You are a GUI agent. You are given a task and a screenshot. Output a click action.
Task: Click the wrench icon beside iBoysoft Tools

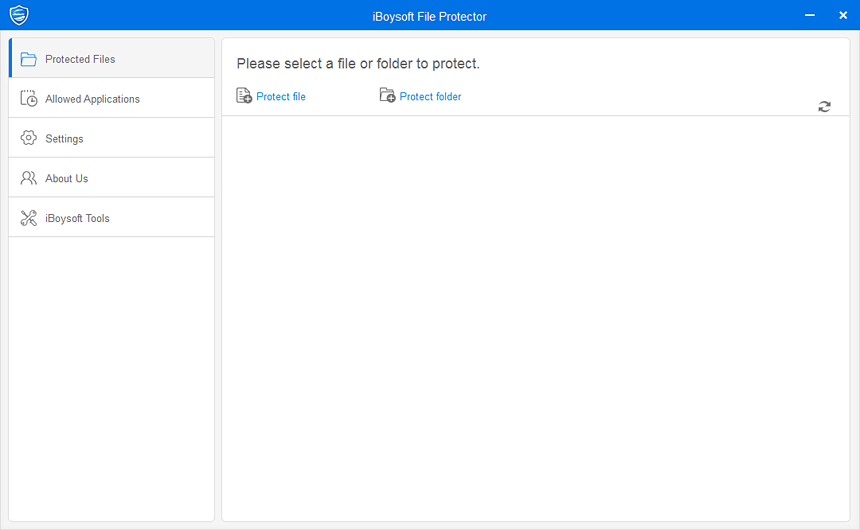[29, 218]
